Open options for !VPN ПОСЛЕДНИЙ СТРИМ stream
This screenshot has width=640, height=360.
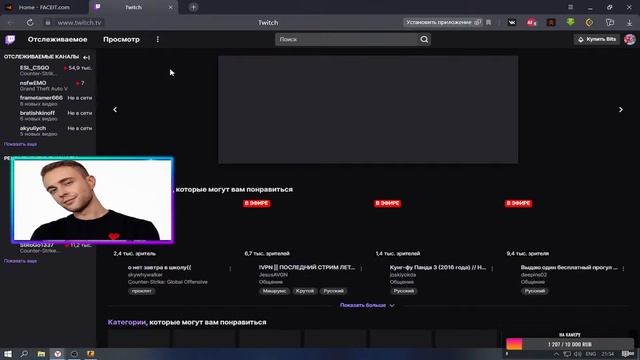click(361, 269)
